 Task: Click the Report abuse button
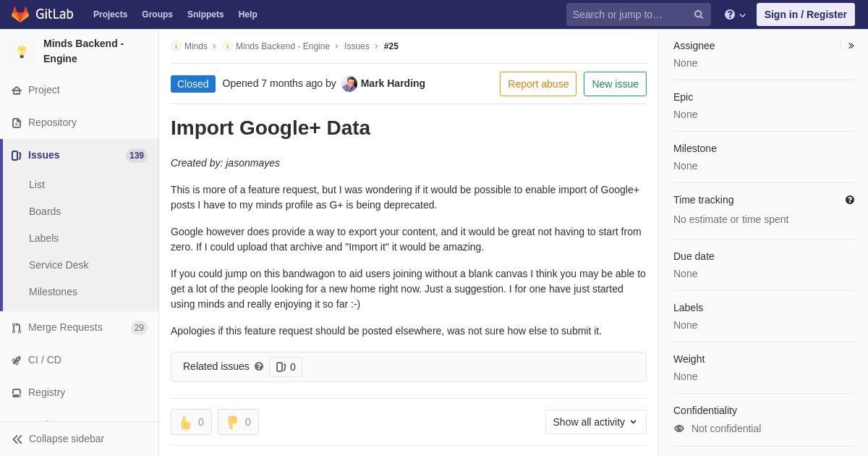pos(538,84)
